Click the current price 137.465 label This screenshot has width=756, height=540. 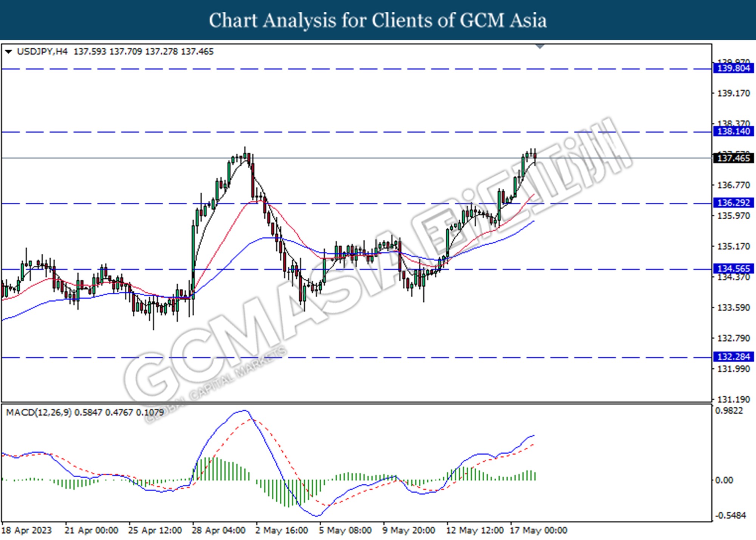[733, 158]
